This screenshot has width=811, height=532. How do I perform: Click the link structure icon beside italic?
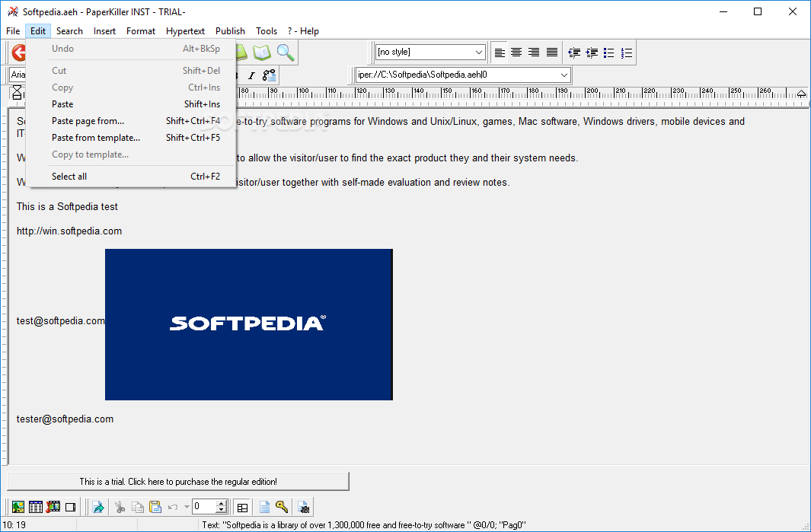click(269, 75)
